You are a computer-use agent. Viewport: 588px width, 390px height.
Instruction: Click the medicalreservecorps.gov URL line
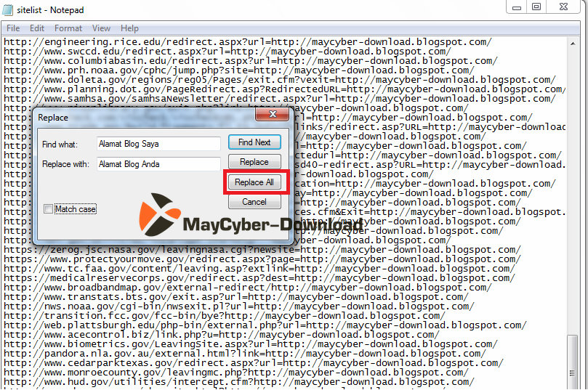(259, 278)
